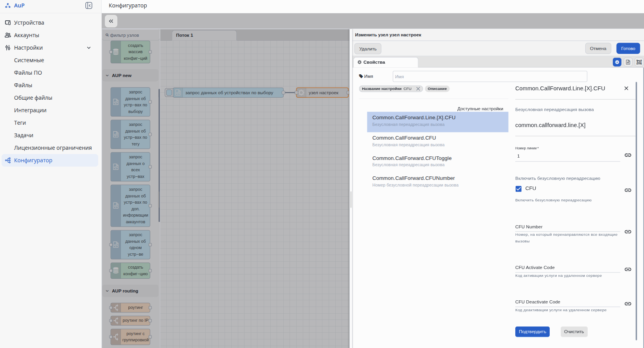Uncheck the CFU checkbox
Image resolution: width=644 pixels, height=348 pixels.
click(x=519, y=189)
